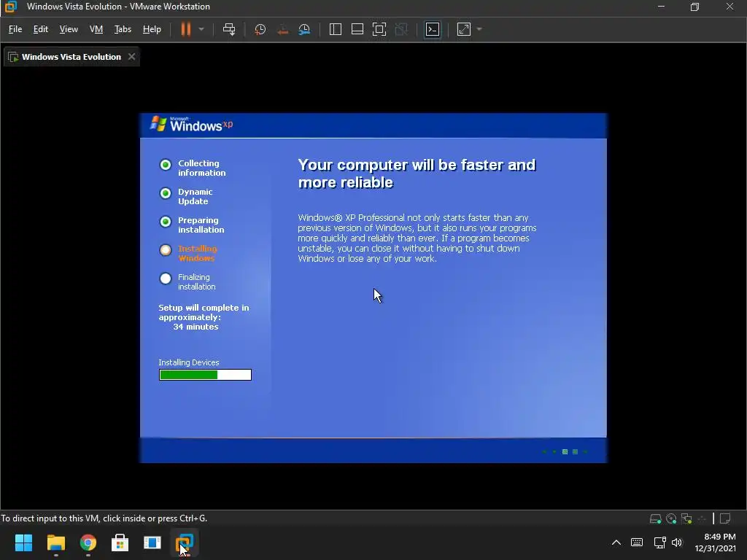The width and height of the screenshot is (747, 560).
Task: Open the volume tray icon
Action: (x=677, y=542)
